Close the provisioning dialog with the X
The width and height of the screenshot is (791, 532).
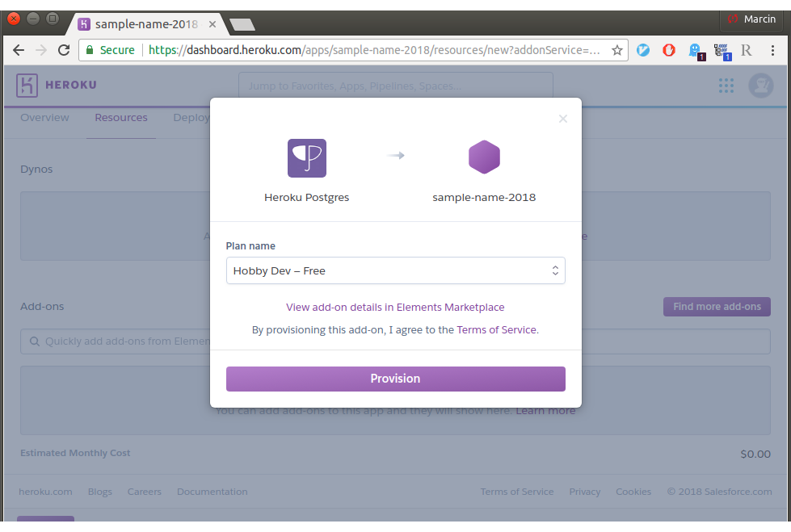pos(563,119)
